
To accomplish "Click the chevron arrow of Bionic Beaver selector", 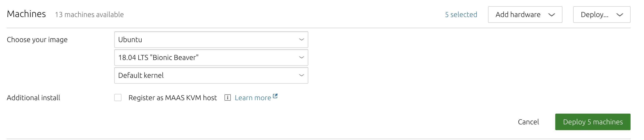I will 302,57.
